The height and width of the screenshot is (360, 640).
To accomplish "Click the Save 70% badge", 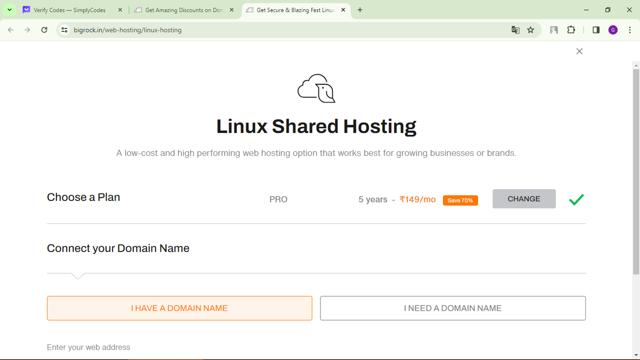I will pos(460,200).
